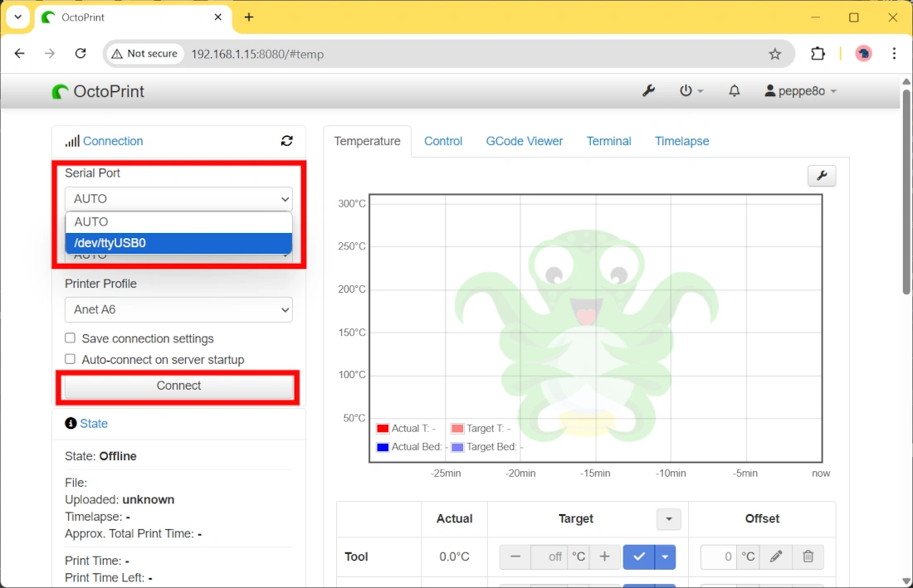Open browser extensions puzzle icon
Image resolution: width=913 pixels, height=588 pixels.
coord(818,54)
